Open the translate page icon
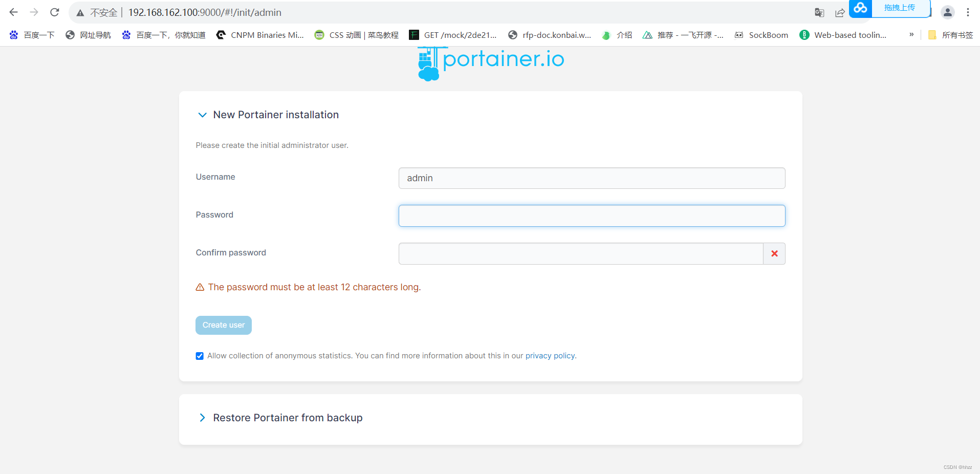 point(819,13)
